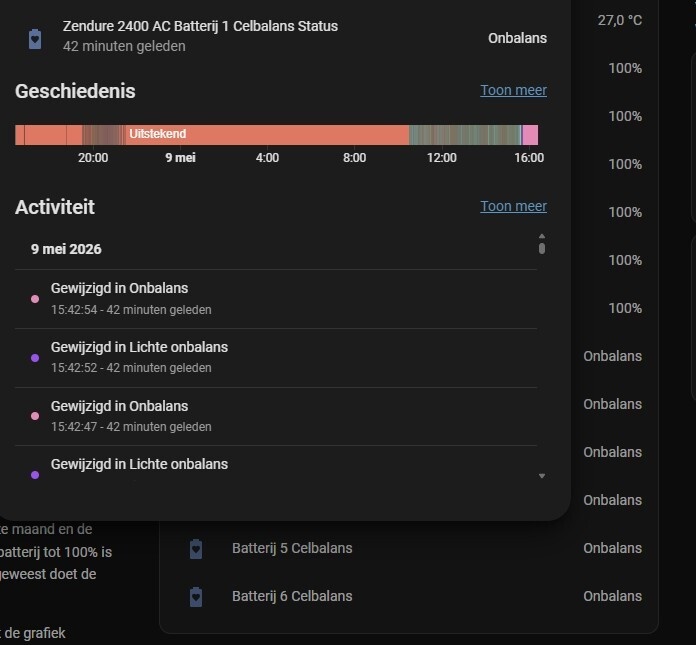The height and width of the screenshot is (645, 696).
Task: Click the 20:00 label on history axis
Action: 93,158
